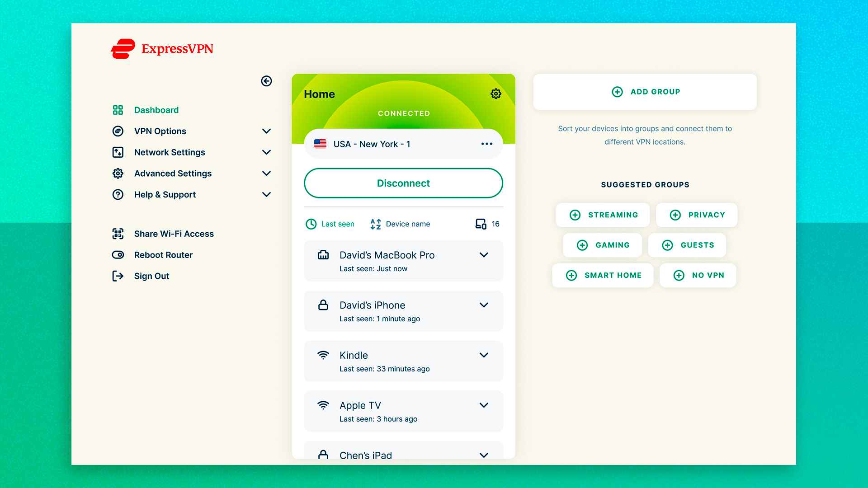This screenshot has height=488, width=868.
Task: Click the Last seen clock icon
Action: click(x=311, y=224)
